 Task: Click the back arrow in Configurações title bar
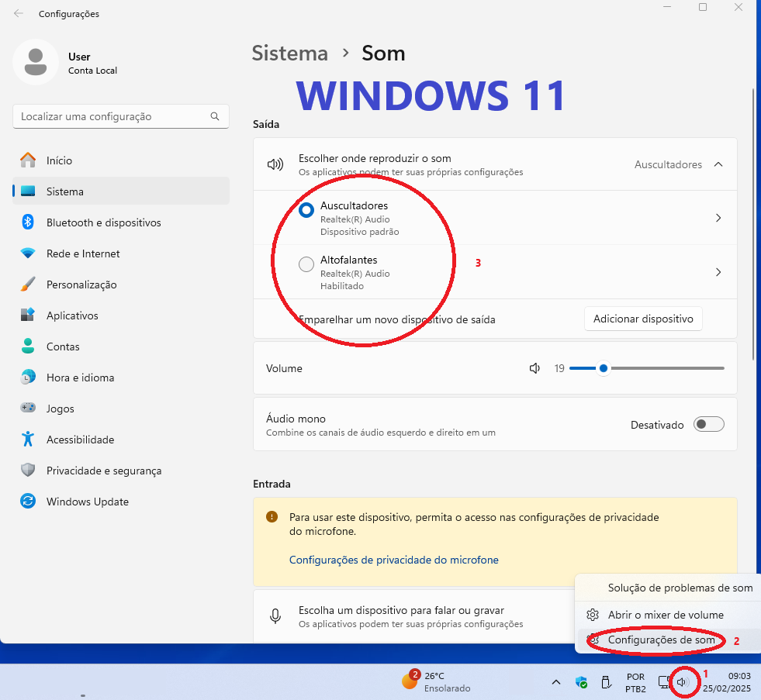click(x=19, y=13)
